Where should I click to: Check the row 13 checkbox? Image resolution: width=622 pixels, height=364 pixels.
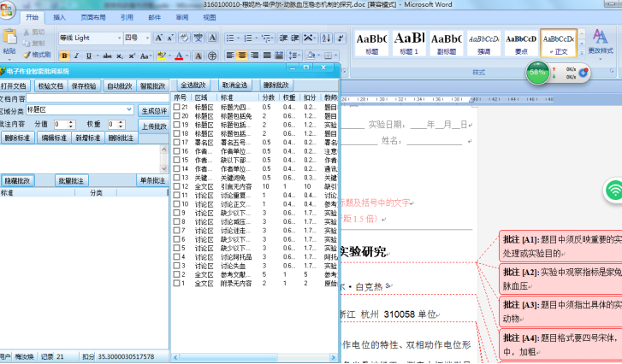click(177, 178)
